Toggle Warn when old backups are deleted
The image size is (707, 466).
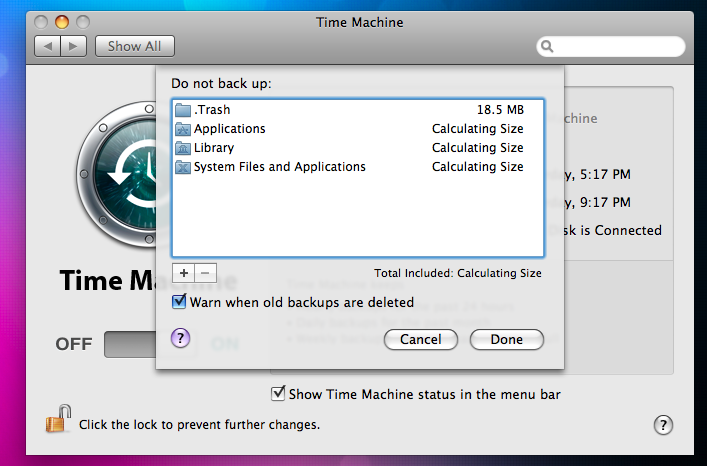click(179, 302)
